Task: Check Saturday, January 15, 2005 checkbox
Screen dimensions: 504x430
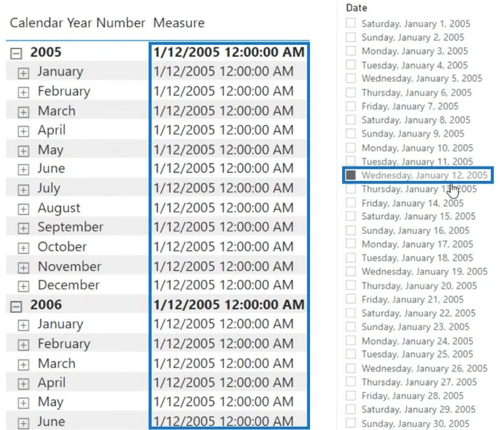Action: tap(351, 216)
